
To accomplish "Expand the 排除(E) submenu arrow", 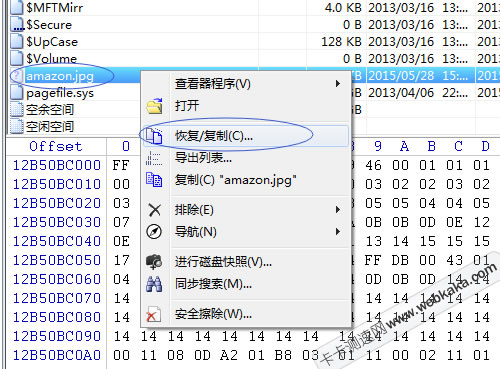I will [x=338, y=210].
